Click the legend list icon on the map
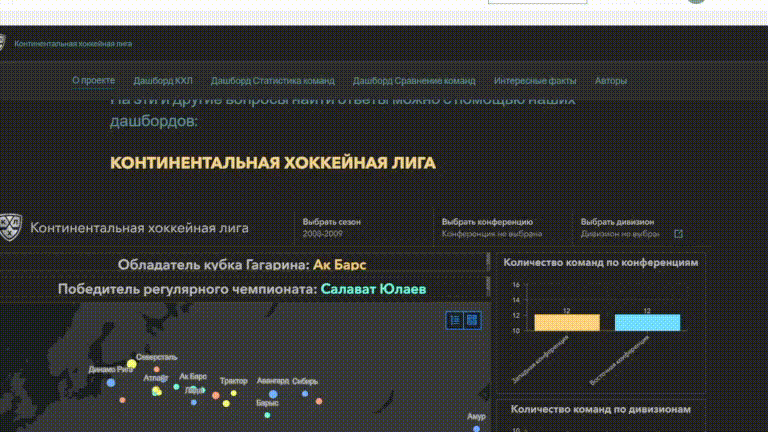 click(455, 320)
